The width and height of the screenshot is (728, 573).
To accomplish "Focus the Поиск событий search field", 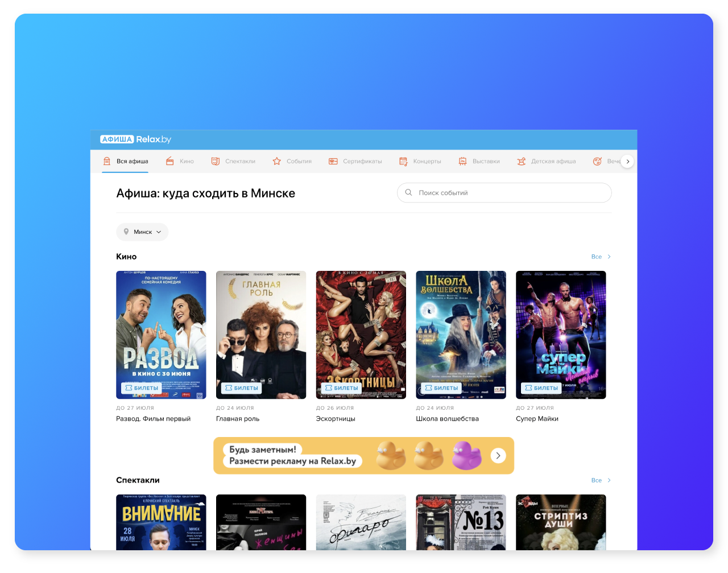I will [x=504, y=192].
